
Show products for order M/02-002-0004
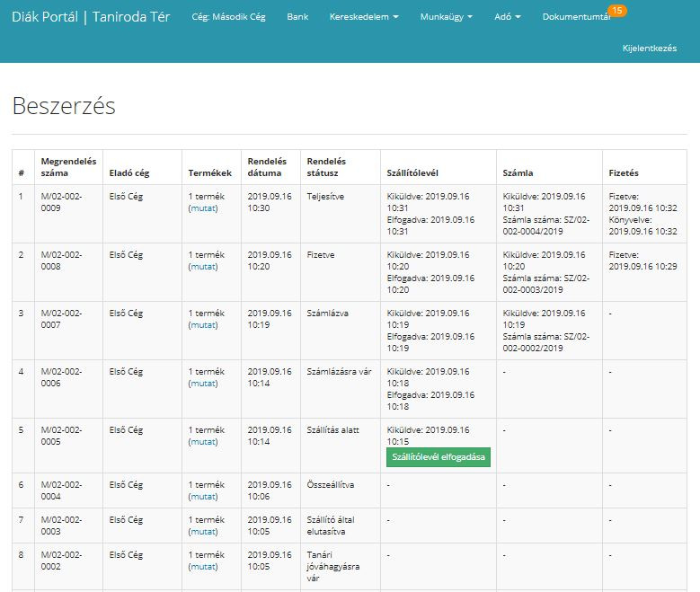click(203, 497)
